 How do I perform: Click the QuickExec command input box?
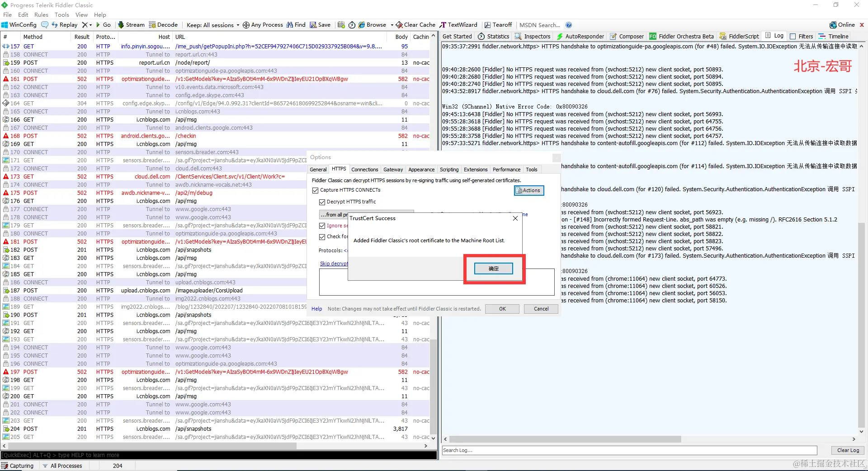click(x=219, y=455)
